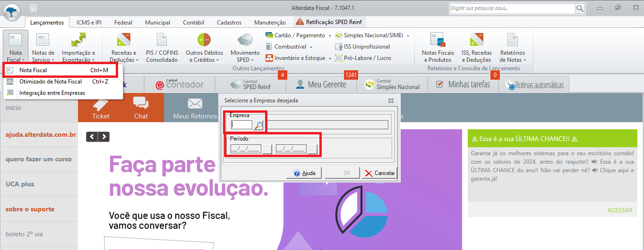Screen dimensions: 644x250
Task: Click the Período end date field
Action: pyautogui.click(x=292, y=149)
